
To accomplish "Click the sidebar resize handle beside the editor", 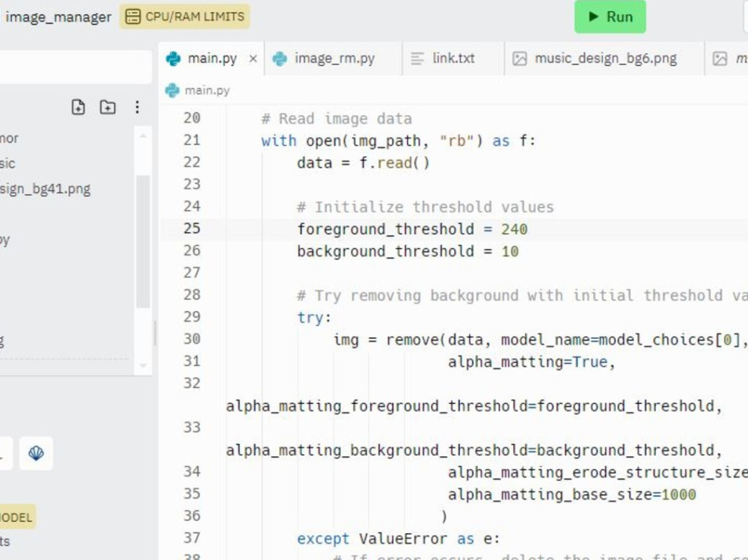I will click(155, 333).
